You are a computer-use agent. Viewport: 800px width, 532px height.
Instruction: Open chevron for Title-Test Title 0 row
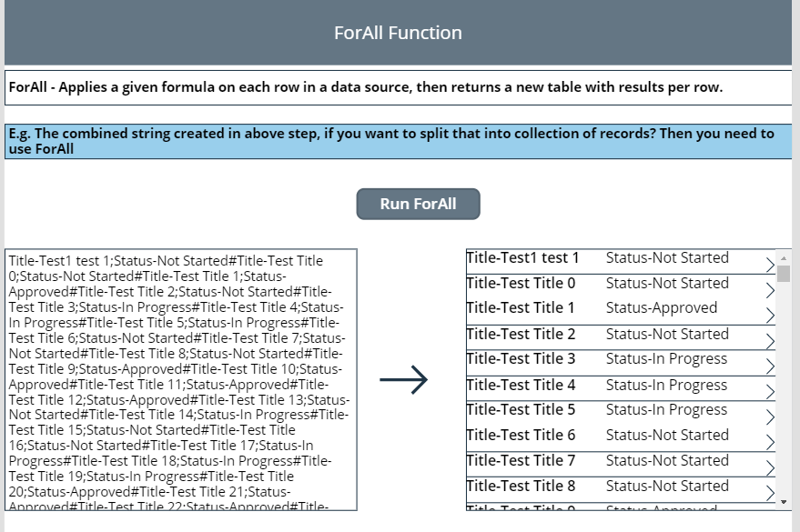click(x=770, y=290)
